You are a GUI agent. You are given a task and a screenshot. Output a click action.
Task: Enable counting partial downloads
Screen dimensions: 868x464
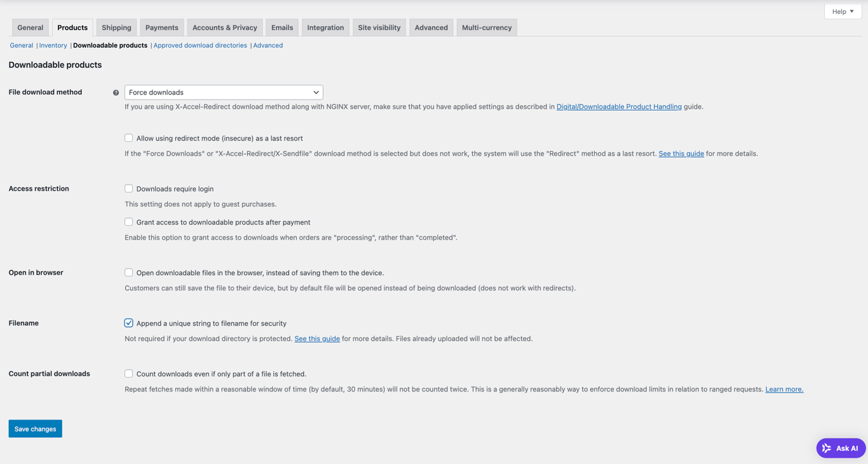pyautogui.click(x=128, y=373)
